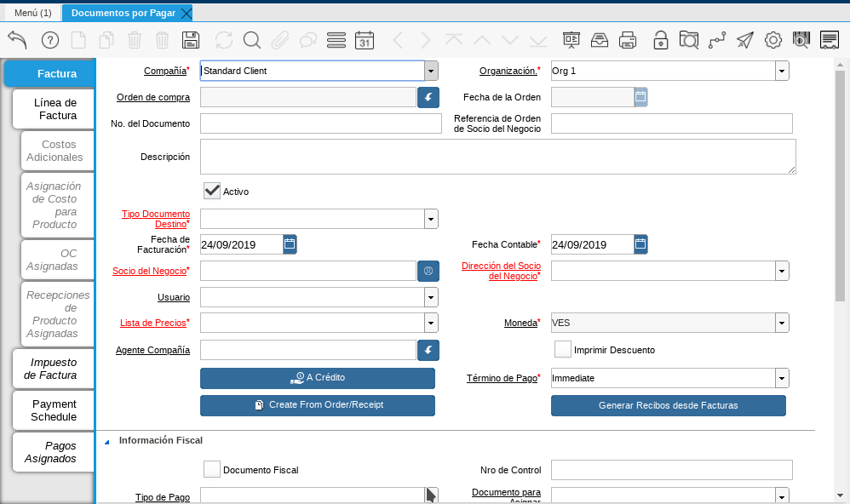
Task: Open the Organización dropdown arrow
Action: pyautogui.click(x=782, y=71)
